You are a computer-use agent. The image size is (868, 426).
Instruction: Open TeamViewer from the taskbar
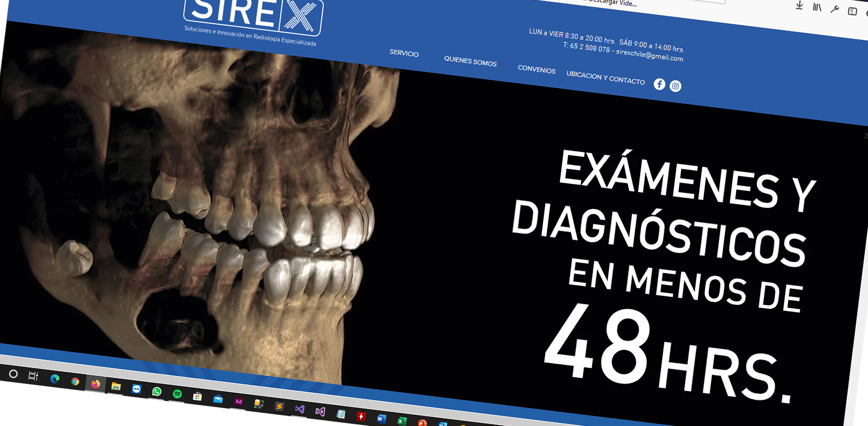137,389
